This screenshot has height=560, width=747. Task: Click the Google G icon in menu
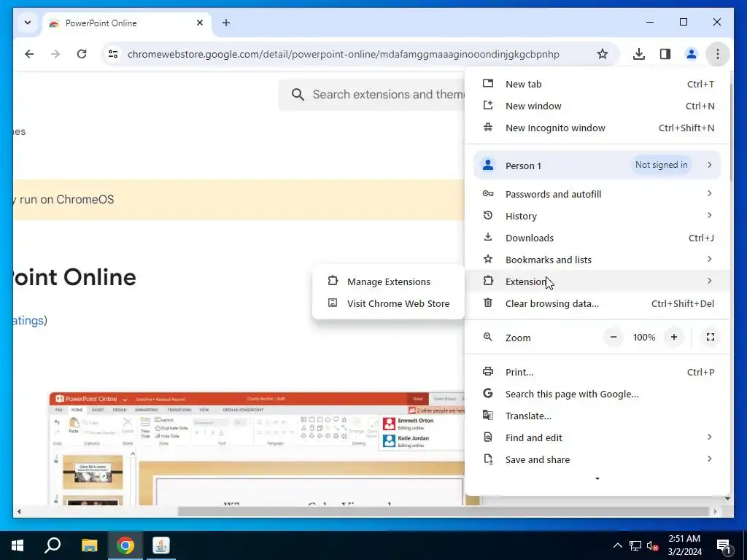coord(488,393)
